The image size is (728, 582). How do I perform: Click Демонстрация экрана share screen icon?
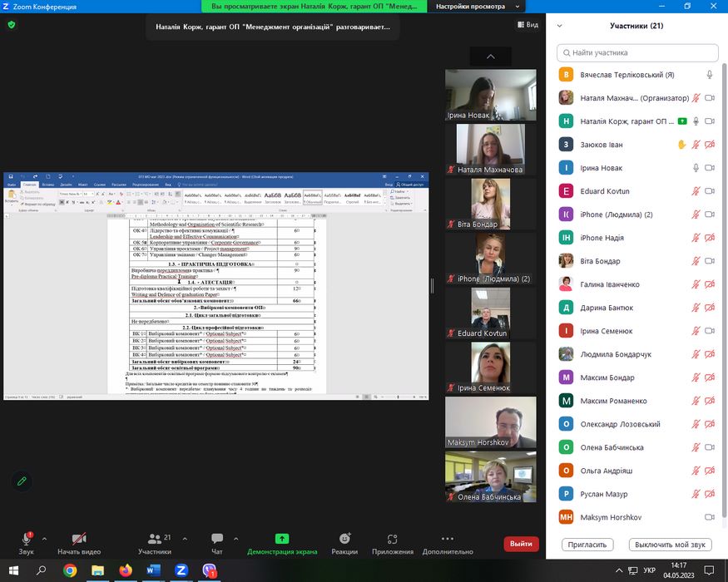pyautogui.click(x=282, y=539)
